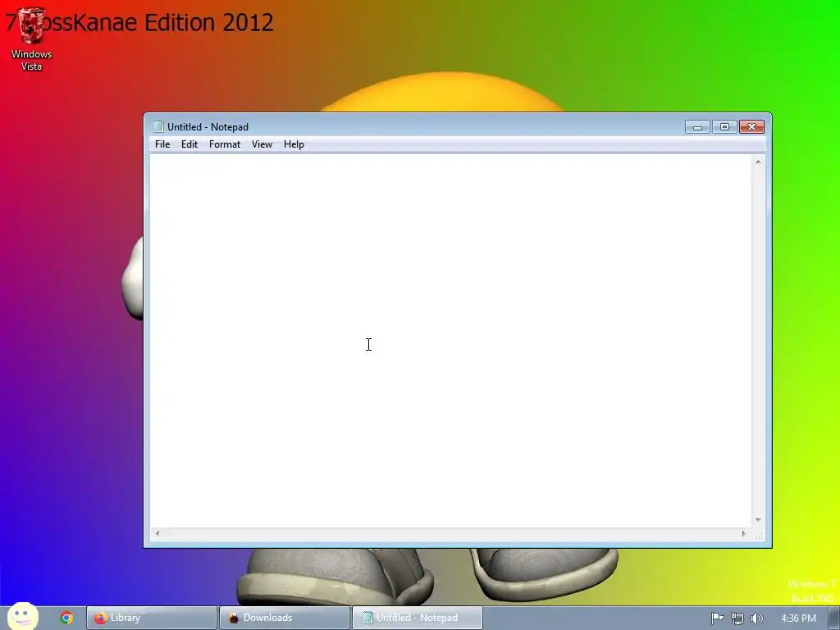This screenshot has width=840, height=630.
Task: Open the volume speaker tray icon
Action: coord(756,619)
